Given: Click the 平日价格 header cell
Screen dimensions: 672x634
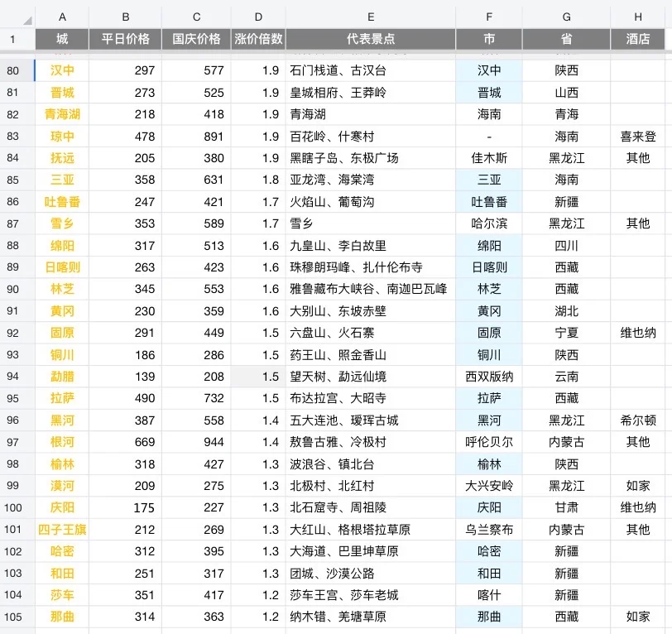Looking at the screenshot, I should tap(126, 39).
